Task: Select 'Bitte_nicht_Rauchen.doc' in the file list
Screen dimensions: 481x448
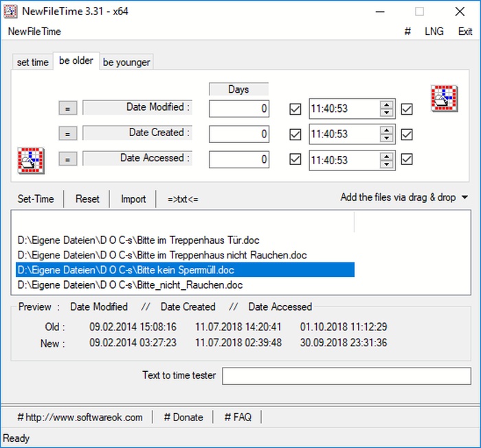Action: coord(130,284)
